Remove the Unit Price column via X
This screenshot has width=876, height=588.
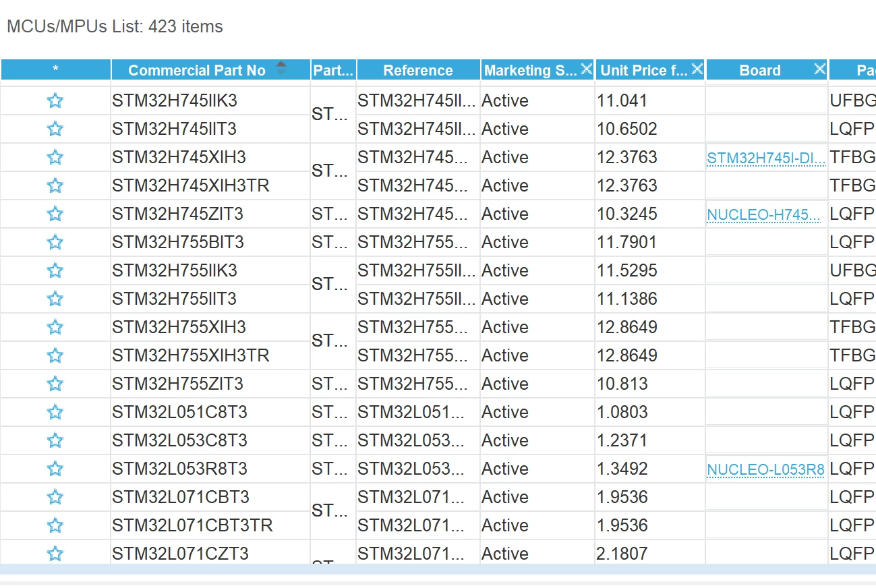[697, 69]
